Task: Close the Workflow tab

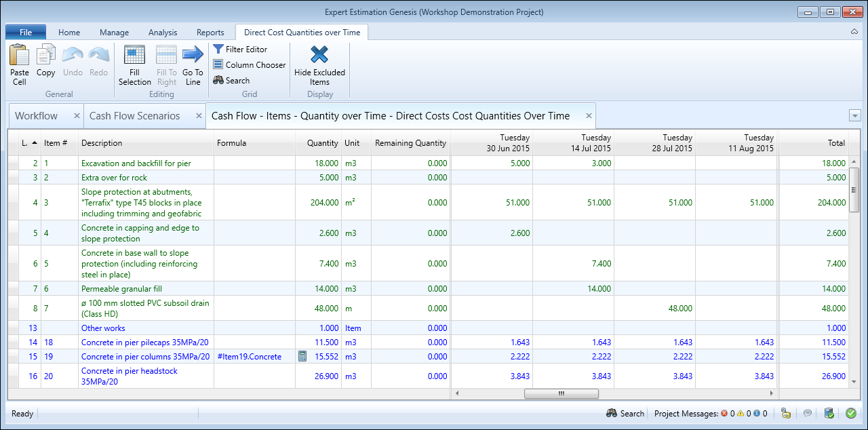Action: pos(75,116)
